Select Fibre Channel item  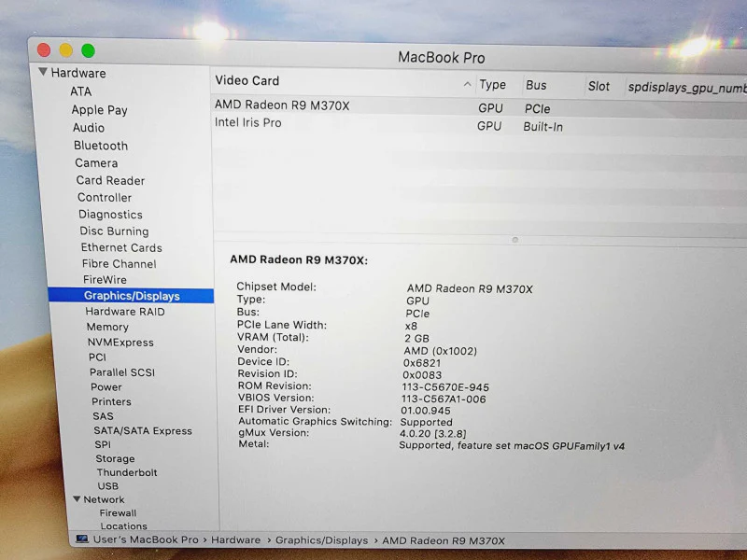click(x=120, y=264)
